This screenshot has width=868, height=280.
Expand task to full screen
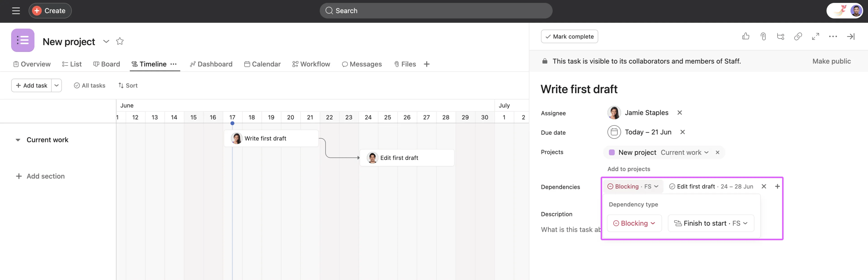[x=815, y=36]
